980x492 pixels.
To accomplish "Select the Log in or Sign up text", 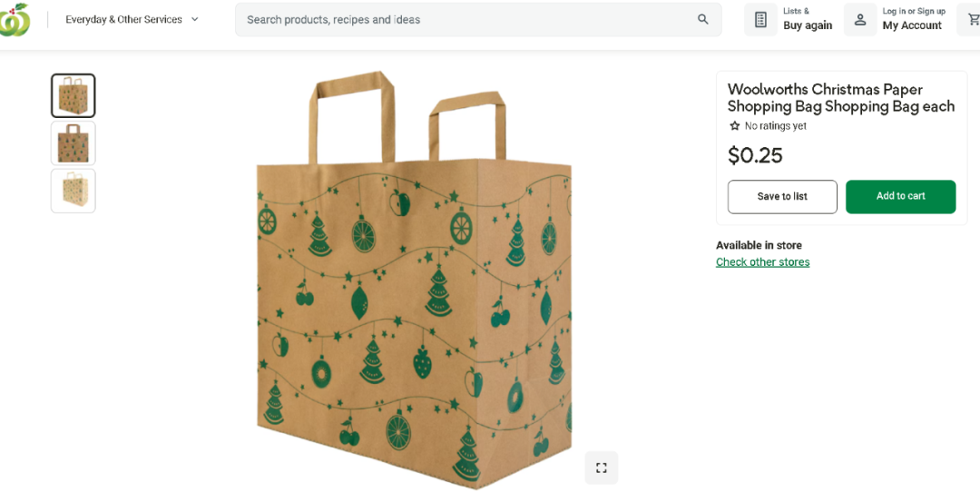I will pyautogui.click(x=913, y=12).
